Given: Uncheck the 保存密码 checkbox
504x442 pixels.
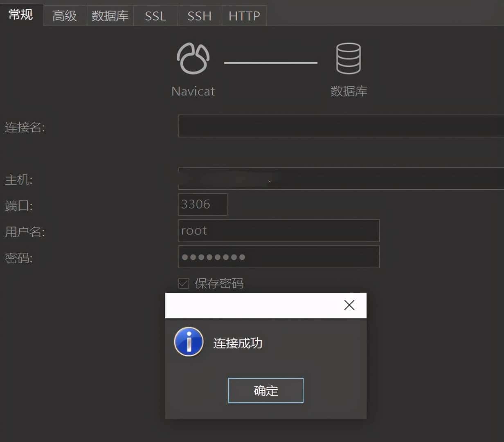Looking at the screenshot, I should (x=184, y=283).
